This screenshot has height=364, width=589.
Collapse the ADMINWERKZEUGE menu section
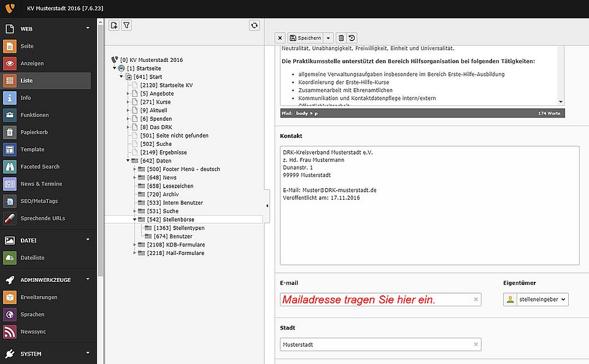[x=88, y=279]
